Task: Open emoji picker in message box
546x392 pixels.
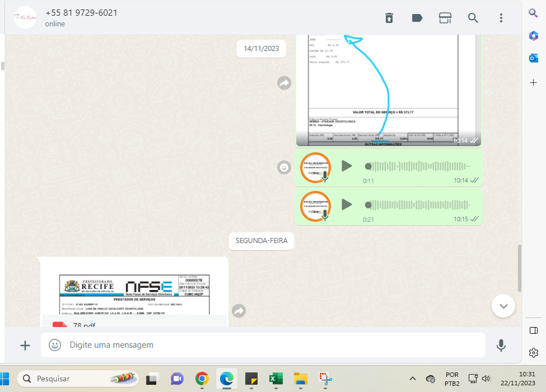Action: 55,345
